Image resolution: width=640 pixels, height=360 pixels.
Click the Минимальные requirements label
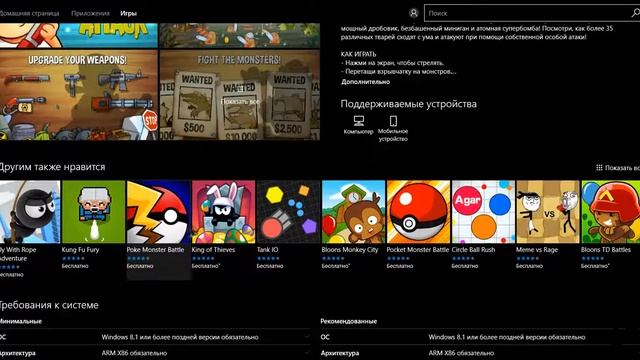pos(20,322)
